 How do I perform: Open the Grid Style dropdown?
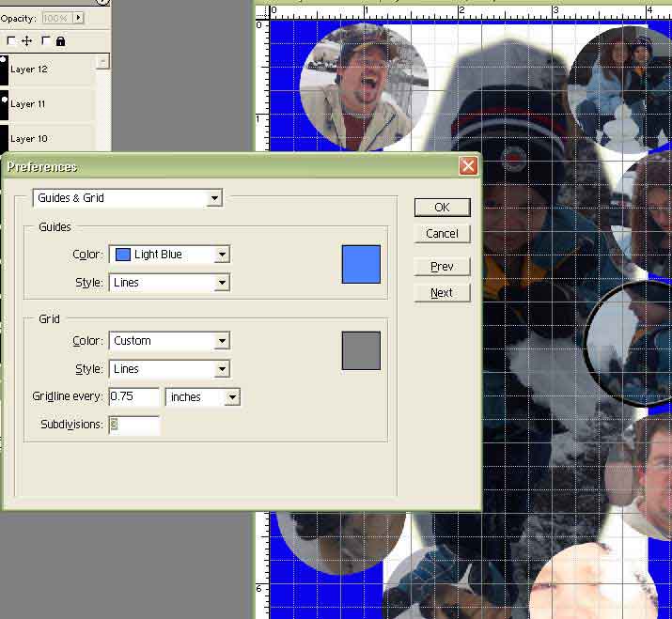point(170,369)
